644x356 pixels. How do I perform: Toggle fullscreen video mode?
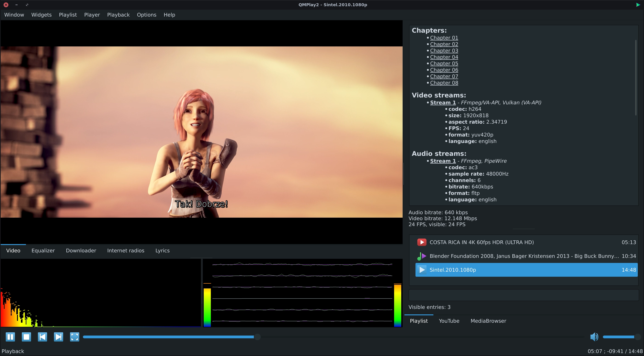[74, 337]
